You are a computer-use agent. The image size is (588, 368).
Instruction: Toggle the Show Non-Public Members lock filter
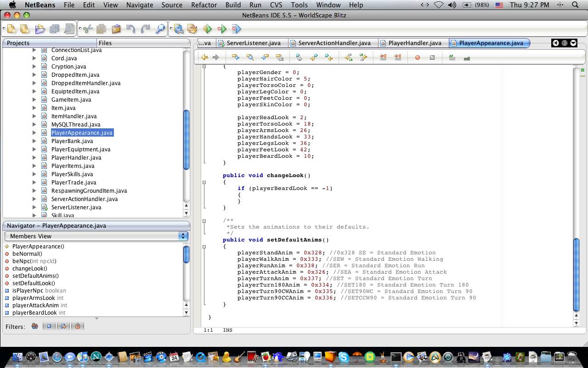pyautogui.click(x=78, y=326)
